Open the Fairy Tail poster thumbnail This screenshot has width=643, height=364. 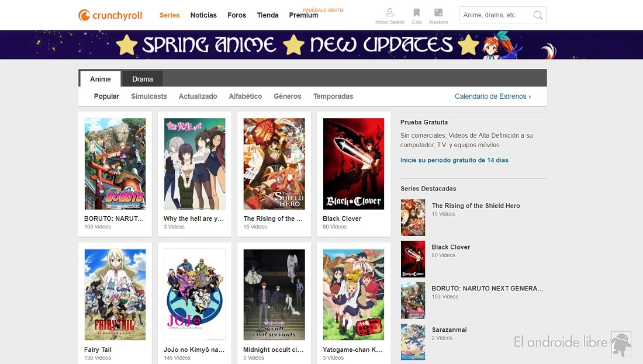coord(115,294)
